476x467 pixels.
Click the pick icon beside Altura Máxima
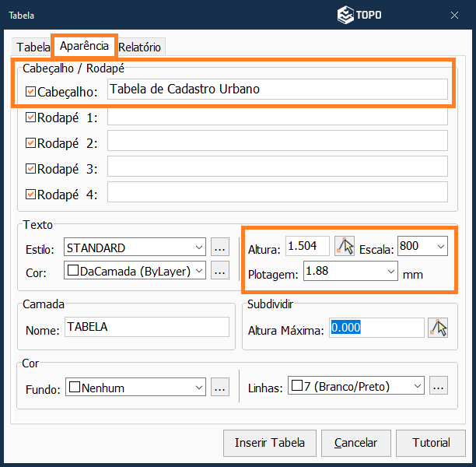439,328
